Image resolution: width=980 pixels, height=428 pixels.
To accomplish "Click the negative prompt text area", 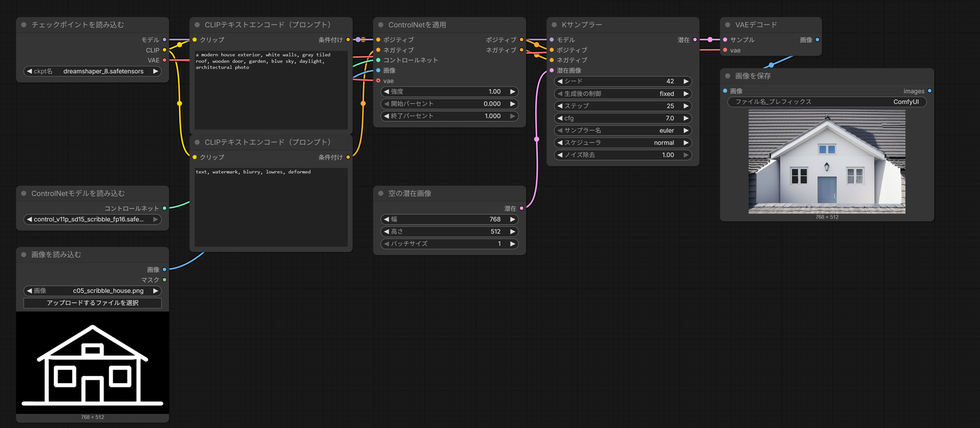I will [x=271, y=207].
